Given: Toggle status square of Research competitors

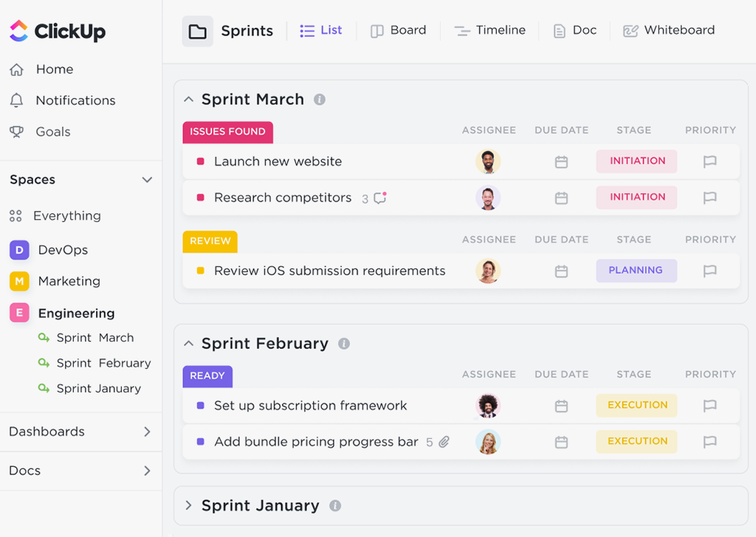Looking at the screenshot, I should [201, 198].
